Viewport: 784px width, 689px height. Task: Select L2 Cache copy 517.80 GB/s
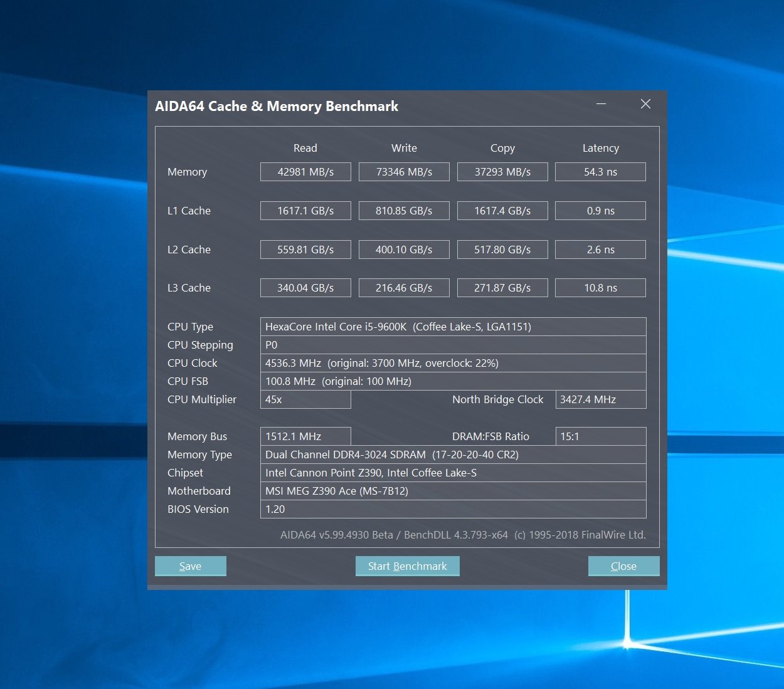[502, 250]
